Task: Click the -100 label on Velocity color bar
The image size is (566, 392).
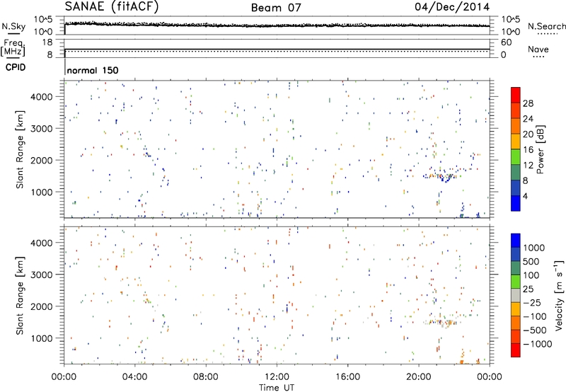Action: [535, 316]
